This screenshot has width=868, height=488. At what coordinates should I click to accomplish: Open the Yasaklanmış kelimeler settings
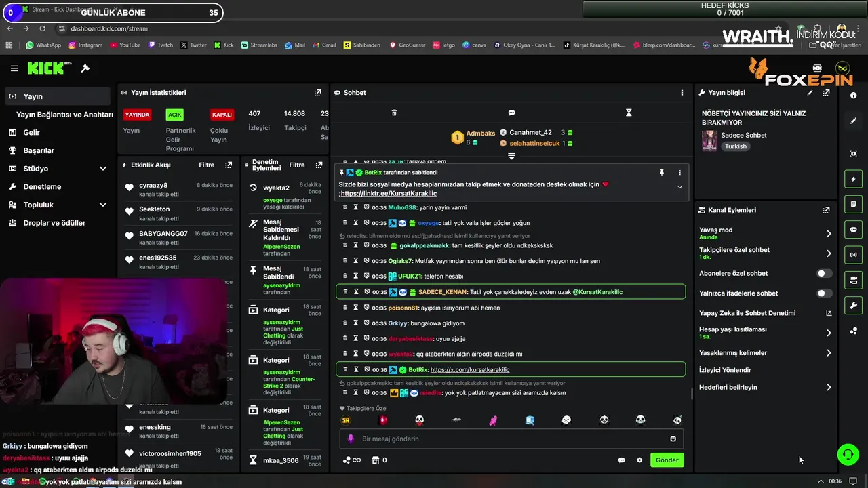click(765, 353)
